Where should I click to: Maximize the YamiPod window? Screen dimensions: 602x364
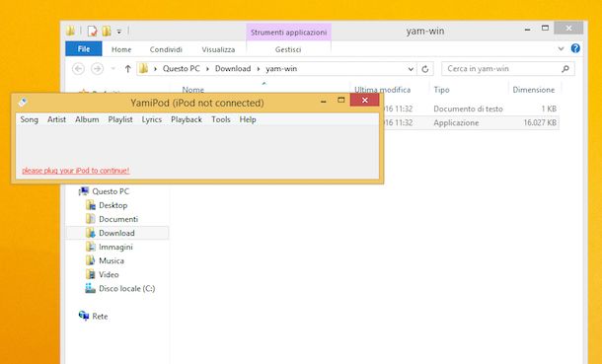(340, 100)
